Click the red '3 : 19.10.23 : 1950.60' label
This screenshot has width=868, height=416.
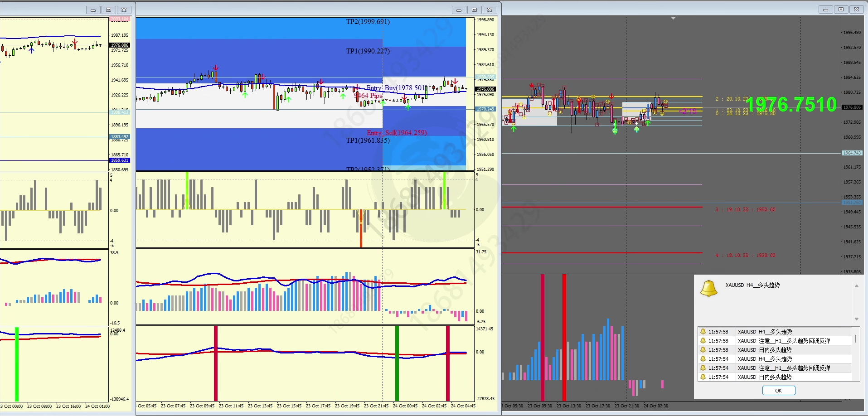[745, 210]
